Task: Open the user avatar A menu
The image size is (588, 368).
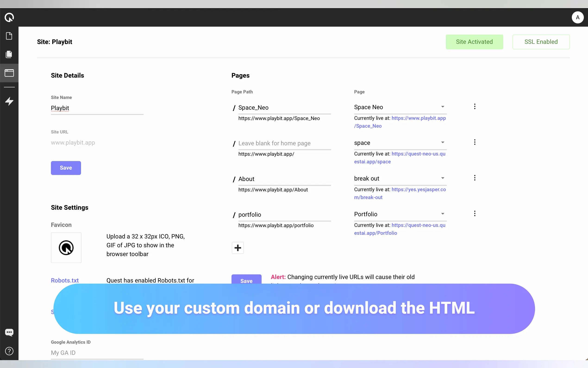Action: point(577,17)
